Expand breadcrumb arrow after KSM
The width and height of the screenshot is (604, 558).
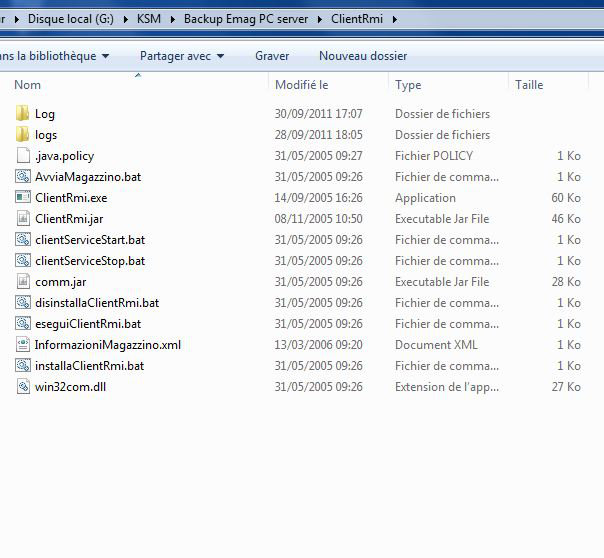[x=172, y=19]
